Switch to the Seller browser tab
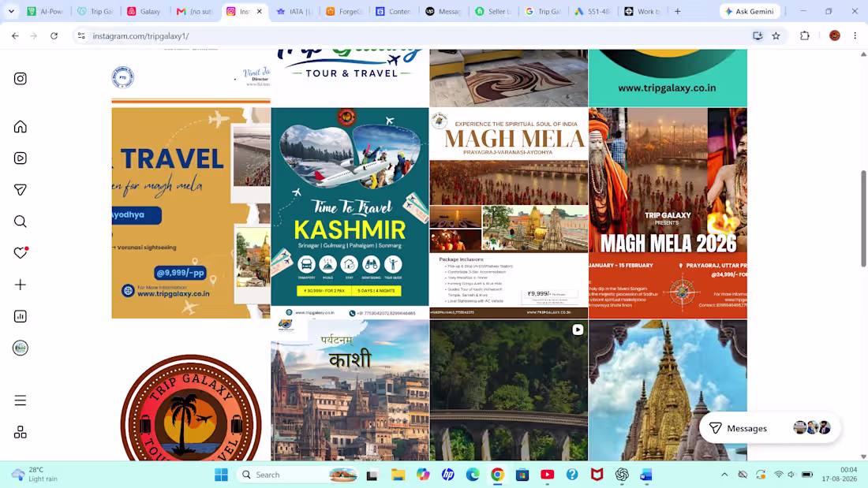This screenshot has height=488, width=868. click(493, 11)
